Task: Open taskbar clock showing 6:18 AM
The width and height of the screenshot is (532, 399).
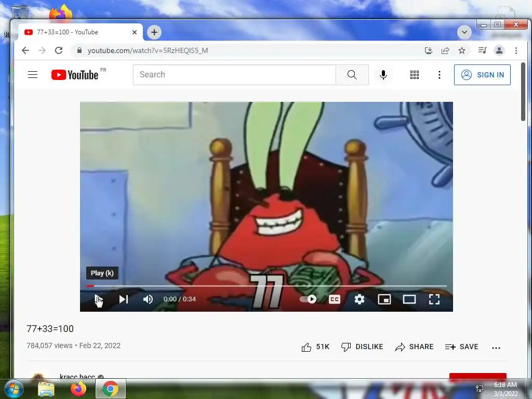Action: pyautogui.click(x=506, y=389)
